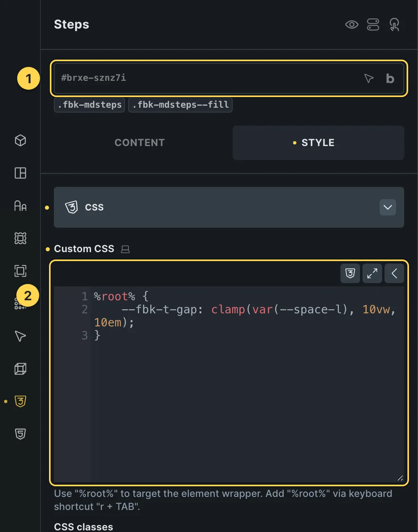This screenshot has height=532, width=418.
Task: Click the closing brace on line 3
Action: tap(97, 335)
